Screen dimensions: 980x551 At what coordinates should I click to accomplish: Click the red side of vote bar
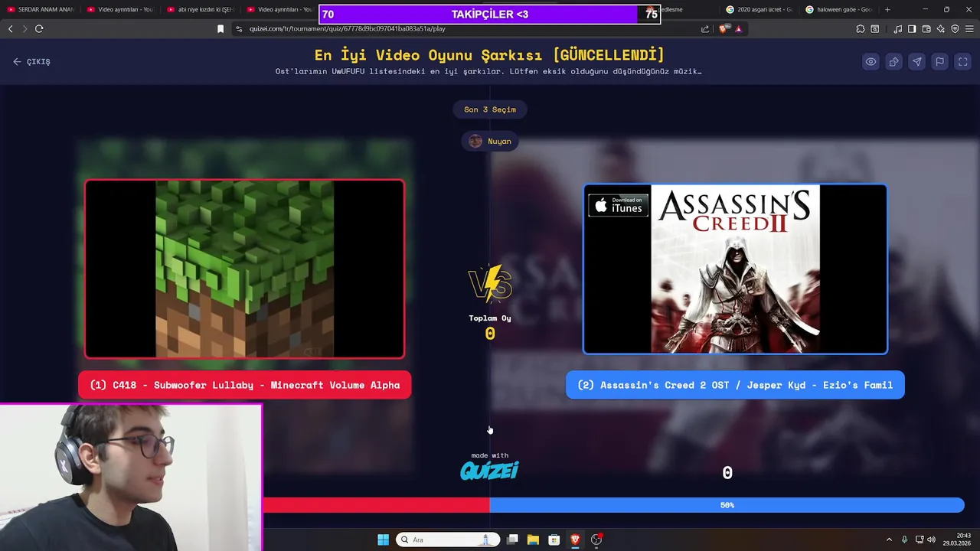pos(376,505)
